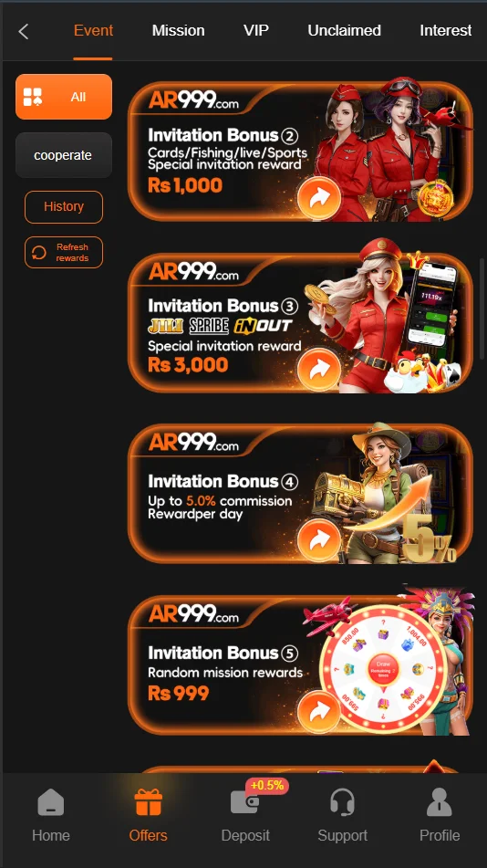Open the Support headset icon

[342, 802]
